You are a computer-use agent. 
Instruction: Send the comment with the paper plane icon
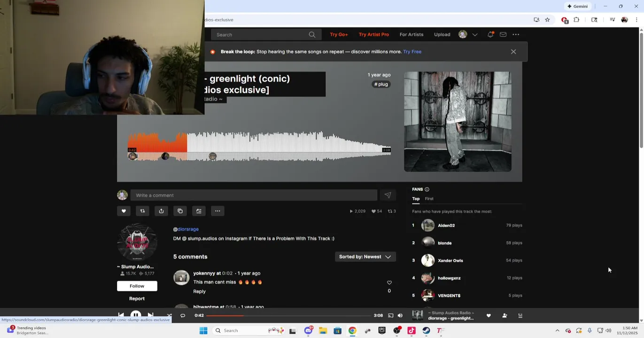coord(388,195)
